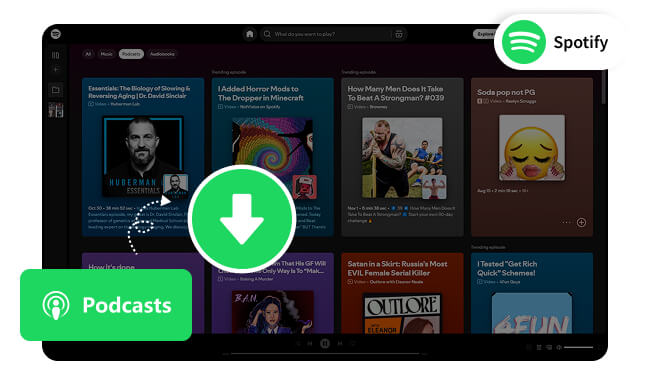The width and height of the screenshot is (650, 384).
Task: Mute with the volume speaker icon
Action: click(x=559, y=347)
